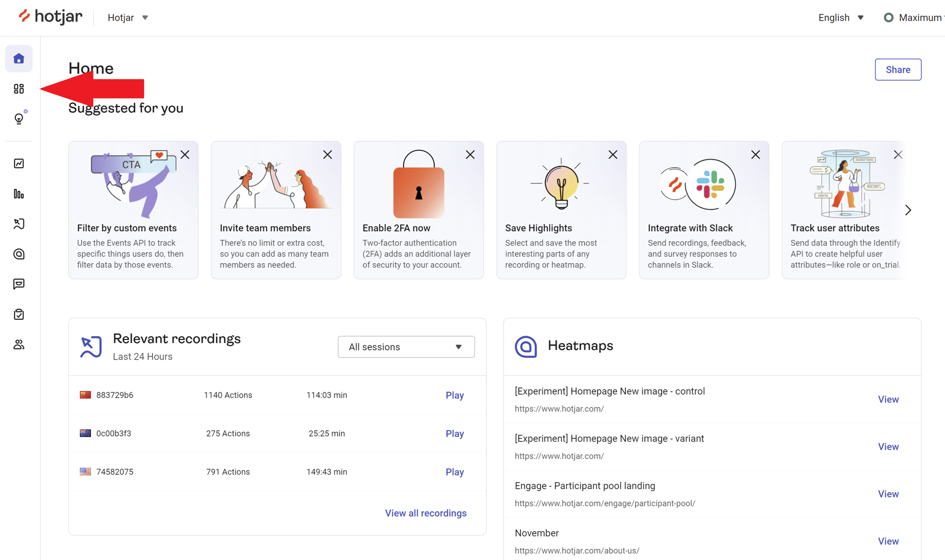The image size is (945, 560).
Task: Click the Hotjar logo in top bar
Action: [50, 16]
